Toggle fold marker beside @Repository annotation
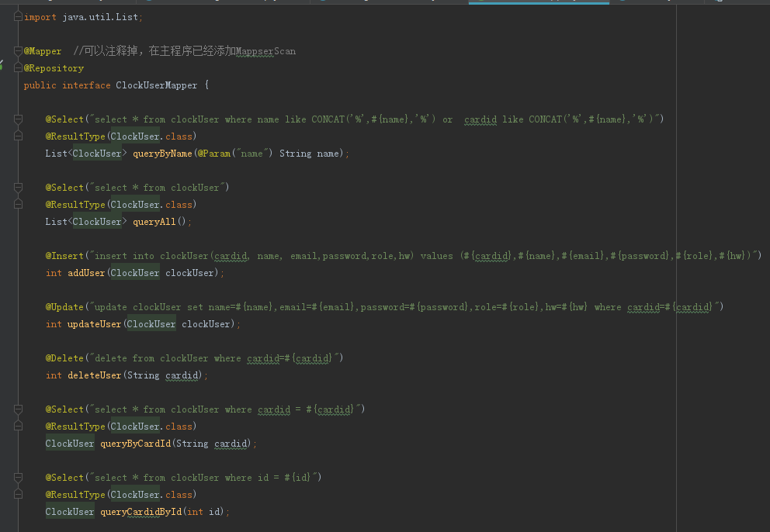The width and height of the screenshot is (770, 532). [x=18, y=68]
